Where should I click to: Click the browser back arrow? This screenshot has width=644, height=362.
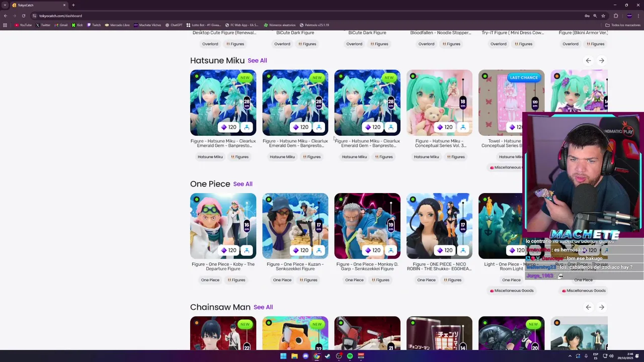point(5,16)
